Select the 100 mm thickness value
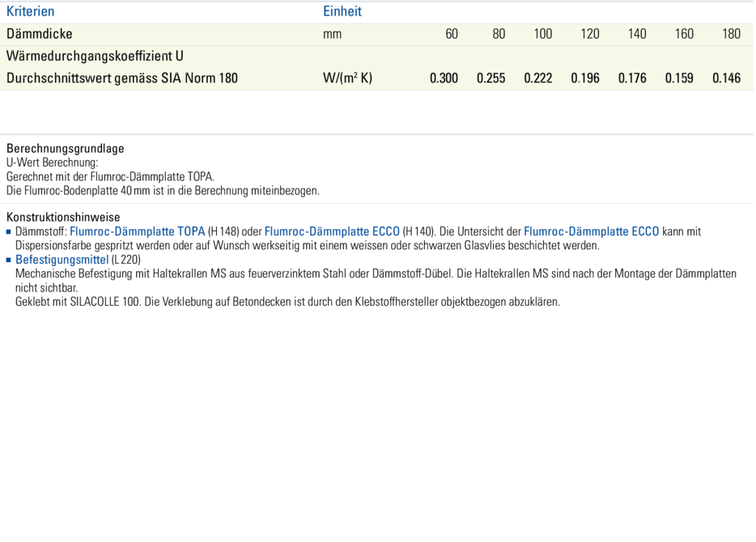The image size is (756, 542). coord(542,34)
